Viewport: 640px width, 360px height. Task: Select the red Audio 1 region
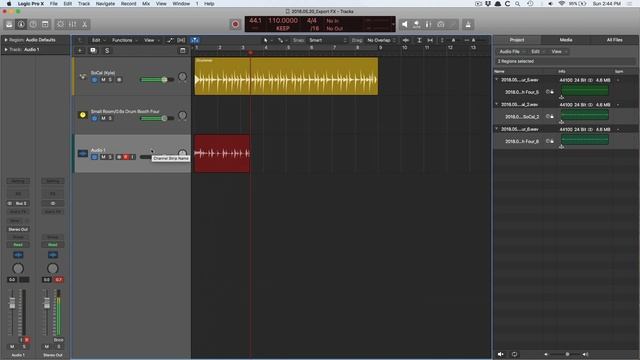(222, 153)
